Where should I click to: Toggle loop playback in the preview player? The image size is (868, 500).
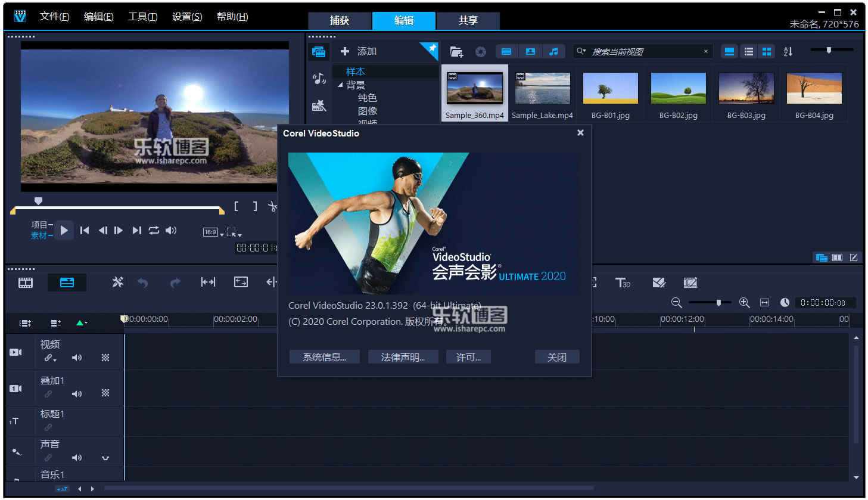tap(154, 230)
